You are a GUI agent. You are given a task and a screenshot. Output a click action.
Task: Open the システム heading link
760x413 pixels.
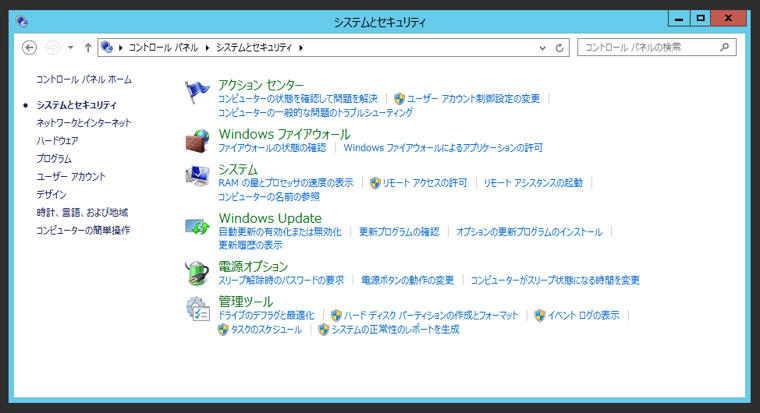tap(238, 169)
